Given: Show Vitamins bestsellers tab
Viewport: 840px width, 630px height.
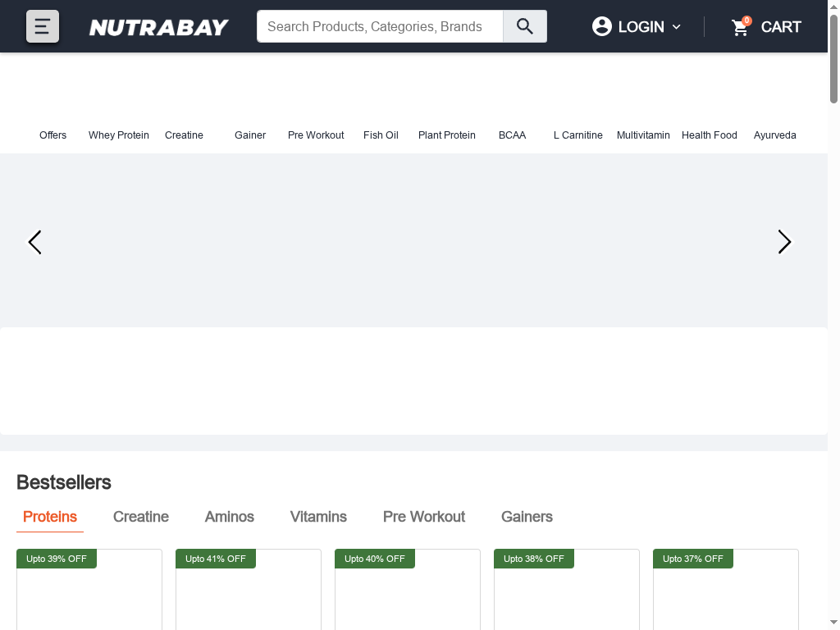Looking at the screenshot, I should coord(318,517).
